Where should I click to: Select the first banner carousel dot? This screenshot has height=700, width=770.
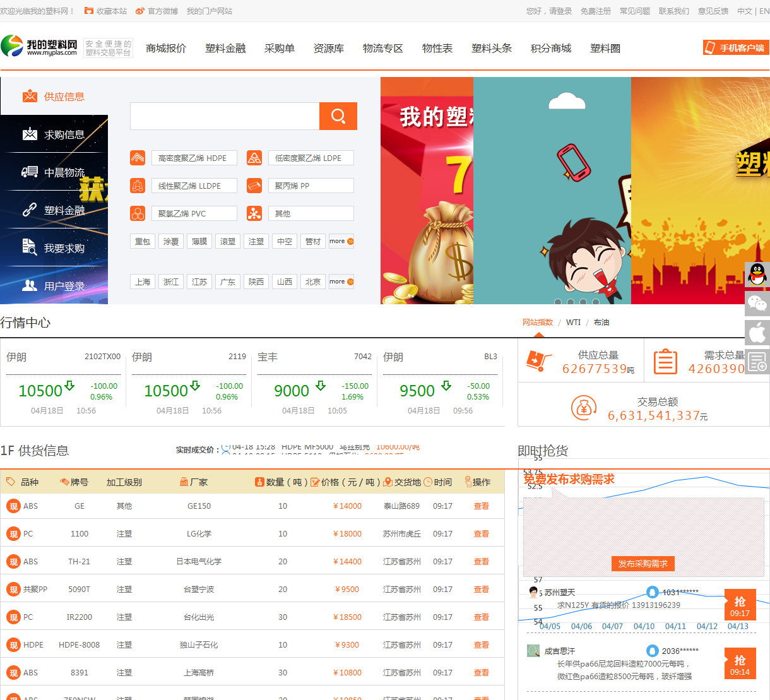(x=557, y=302)
